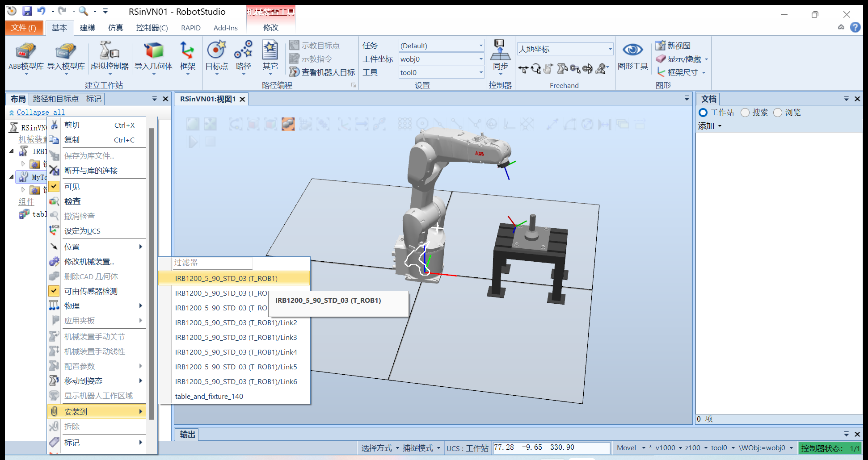The height and width of the screenshot is (460, 868).
Task: Open the 捕捉模式 snap mode dropdown
Action: (421, 448)
